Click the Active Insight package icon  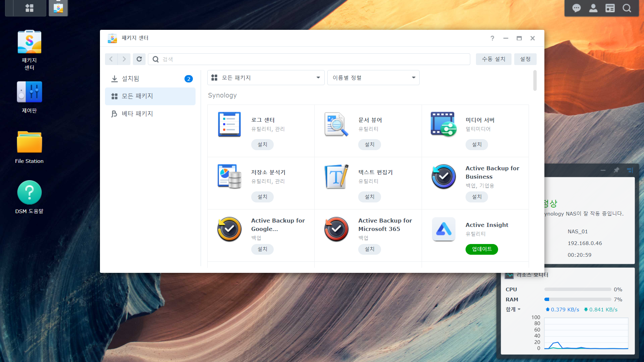click(443, 229)
